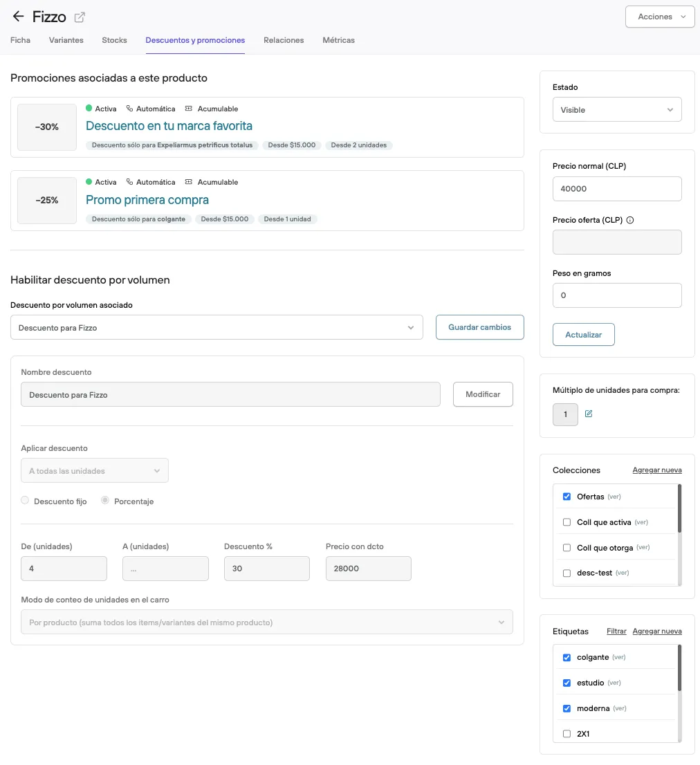Click the Modificar button
The height and width of the screenshot is (765, 700).
click(483, 394)
